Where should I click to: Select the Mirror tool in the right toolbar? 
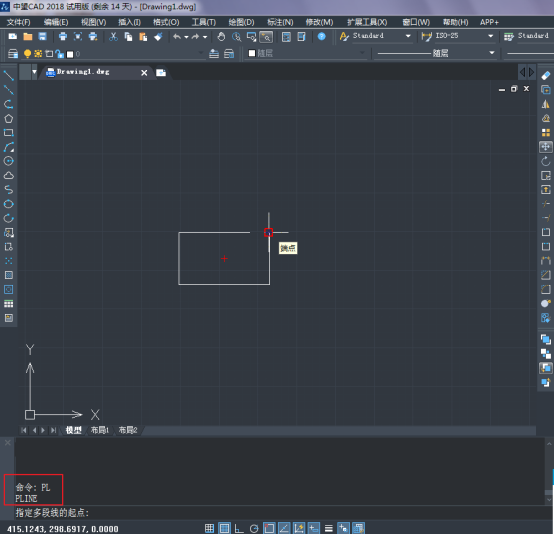546,104
